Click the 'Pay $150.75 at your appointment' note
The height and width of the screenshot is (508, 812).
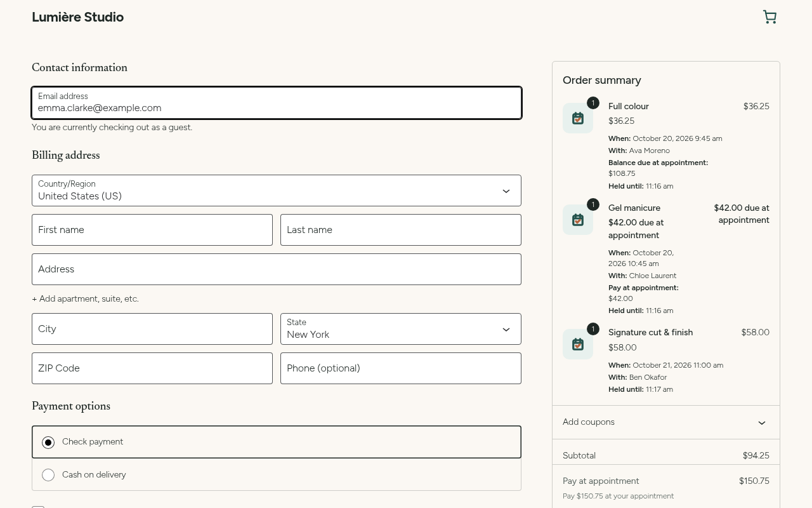619,497
